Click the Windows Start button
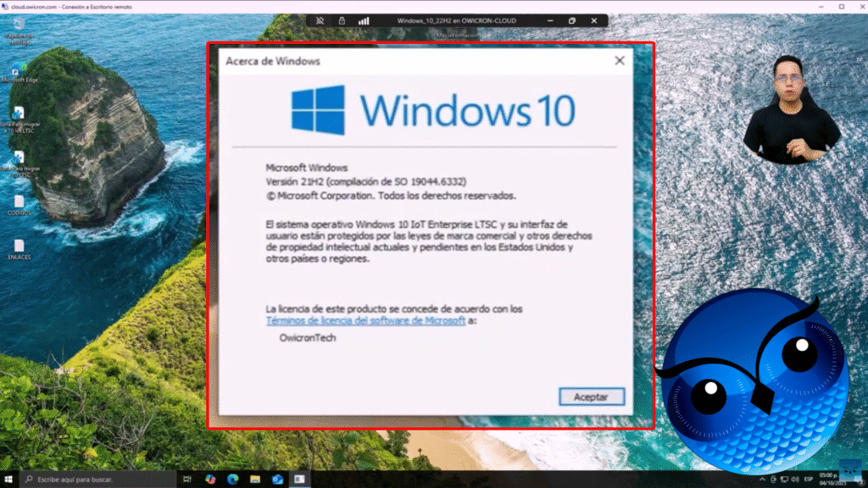Screen dimensions: 868x488 tap(8, 479)
